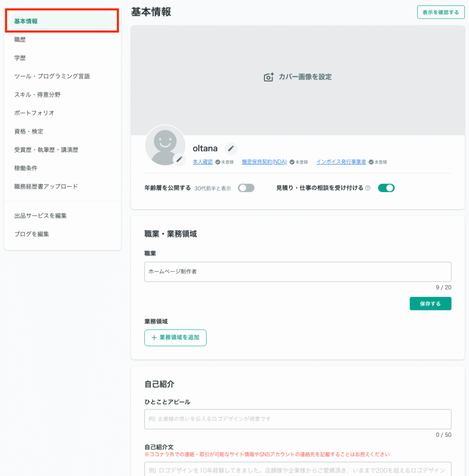Open the 機密保持契約(NDA) link

(264, 162)
